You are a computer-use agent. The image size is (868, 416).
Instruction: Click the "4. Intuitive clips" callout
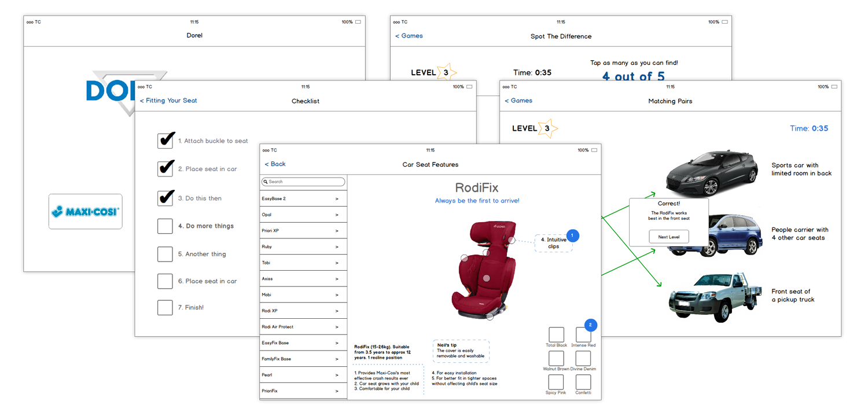[x=553, y=243]
